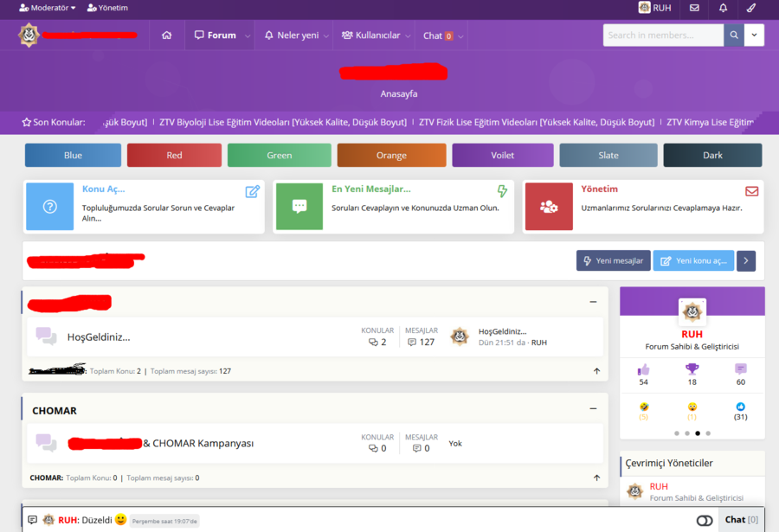Click the Anasayfa breadcrumb link
779x532 pixels.
(399, 94)
